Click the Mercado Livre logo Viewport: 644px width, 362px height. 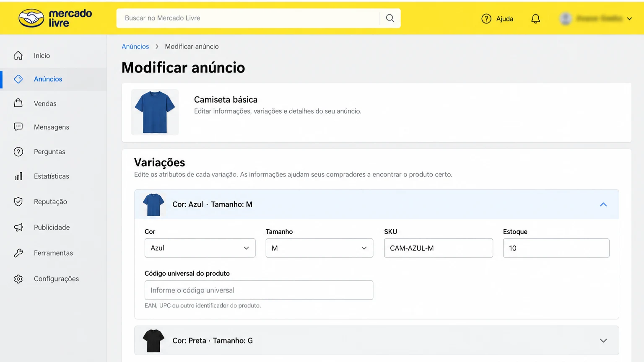pos(55,18)
